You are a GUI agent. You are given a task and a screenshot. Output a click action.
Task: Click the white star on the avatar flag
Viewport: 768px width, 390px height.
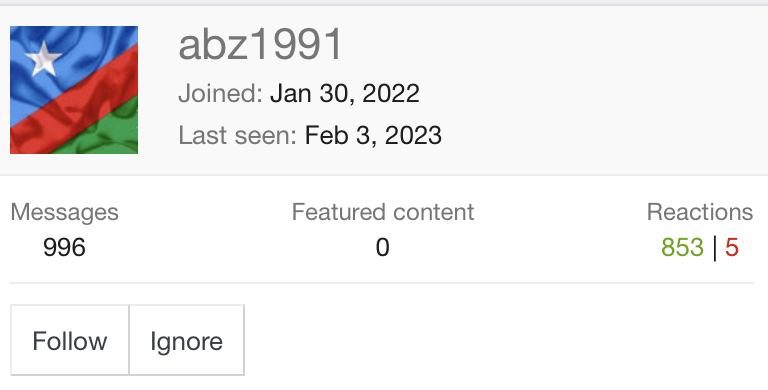click(44, 59)
